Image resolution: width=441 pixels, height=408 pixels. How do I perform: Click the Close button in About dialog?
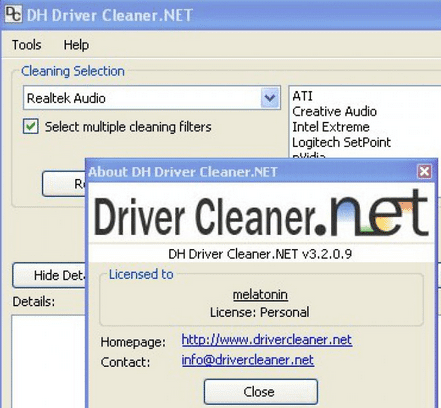pyautogui.click(x=261, y=392)
